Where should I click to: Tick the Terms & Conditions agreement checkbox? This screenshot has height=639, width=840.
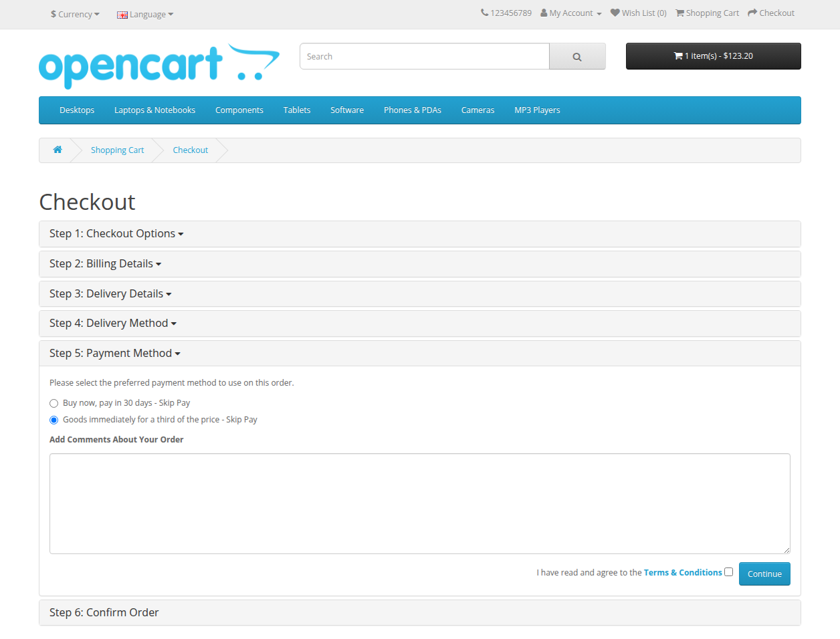pyautogui.click(x=728, y=572)
